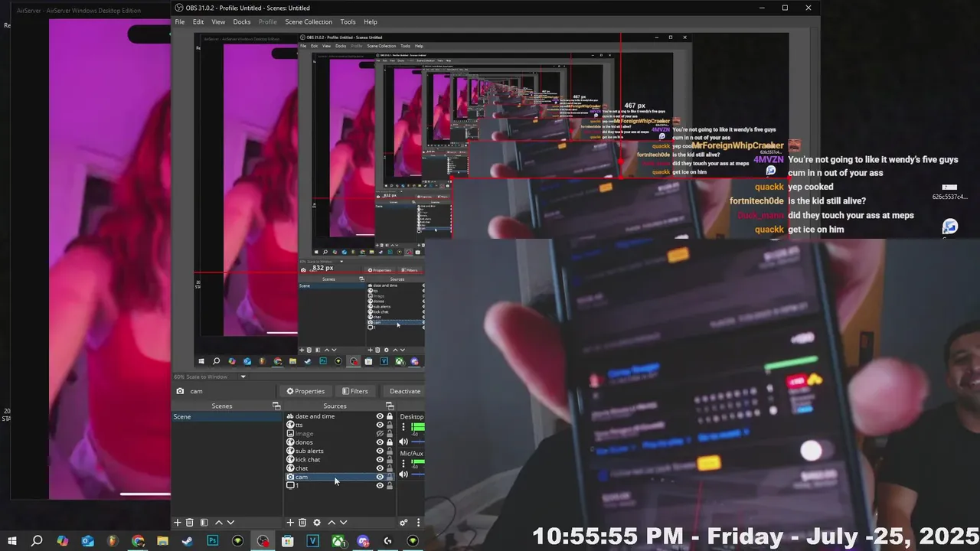Move selected source down

point(343,523)
